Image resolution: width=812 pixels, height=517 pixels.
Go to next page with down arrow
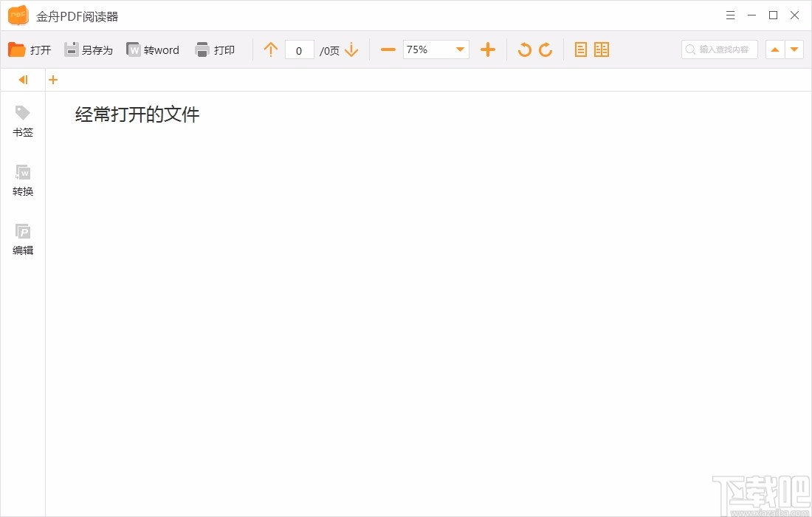pyautogui.click(x=352, y=49)
